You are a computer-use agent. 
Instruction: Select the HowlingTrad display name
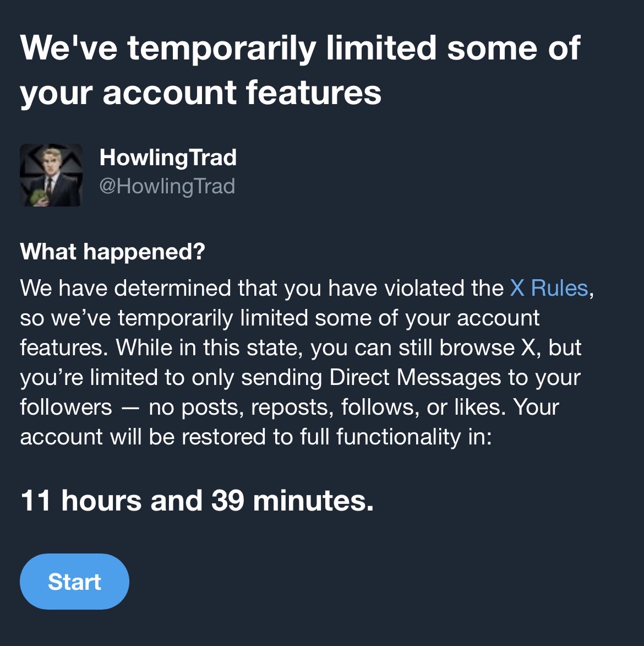click(168, 158)
